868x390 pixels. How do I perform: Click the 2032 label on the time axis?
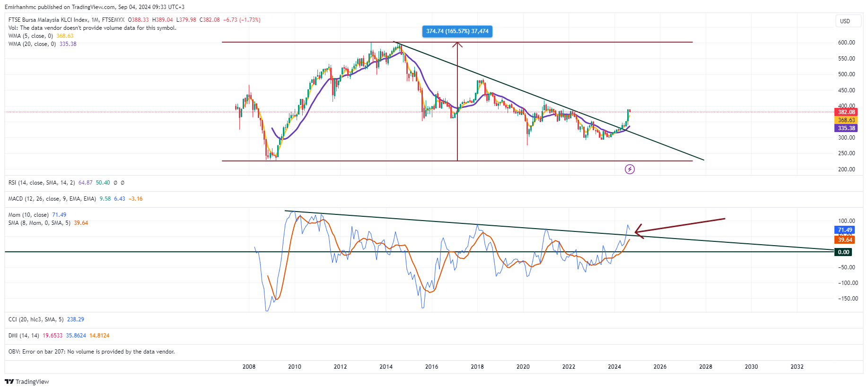click(x=797, y=367)
